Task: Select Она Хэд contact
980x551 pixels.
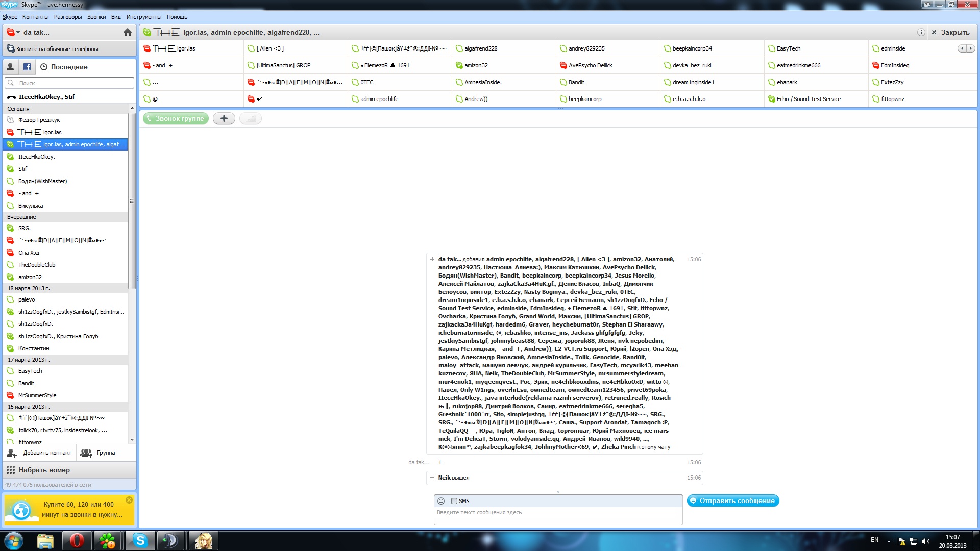Action: coord(65,253)
